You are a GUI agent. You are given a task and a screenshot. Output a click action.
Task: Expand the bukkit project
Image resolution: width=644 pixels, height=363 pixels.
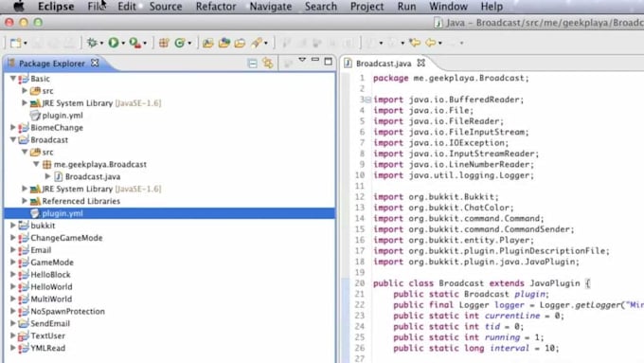13,226
